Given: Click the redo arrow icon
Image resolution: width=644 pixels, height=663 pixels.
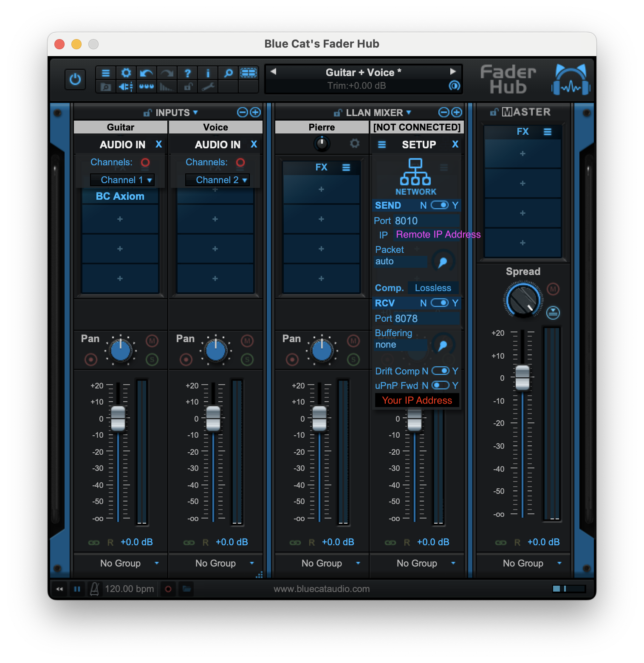Looking at the screenshot, I should (167, 73).
